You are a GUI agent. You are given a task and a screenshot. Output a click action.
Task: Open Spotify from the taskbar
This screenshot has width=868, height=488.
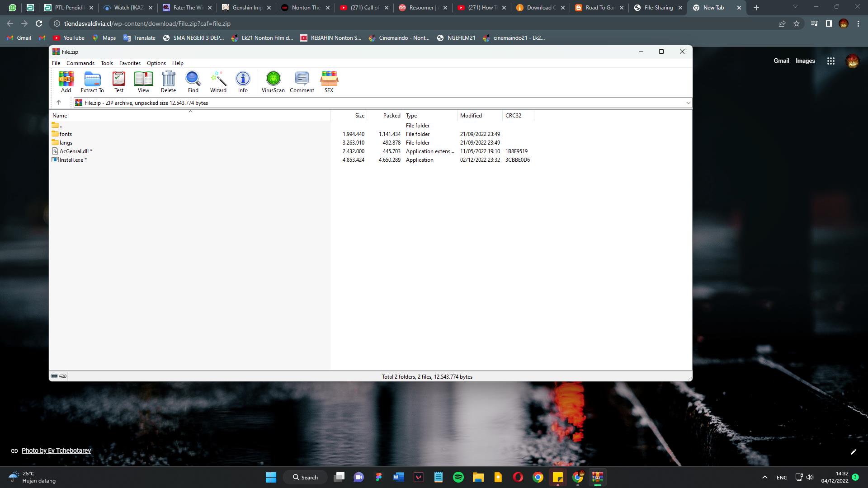[458, 477]
